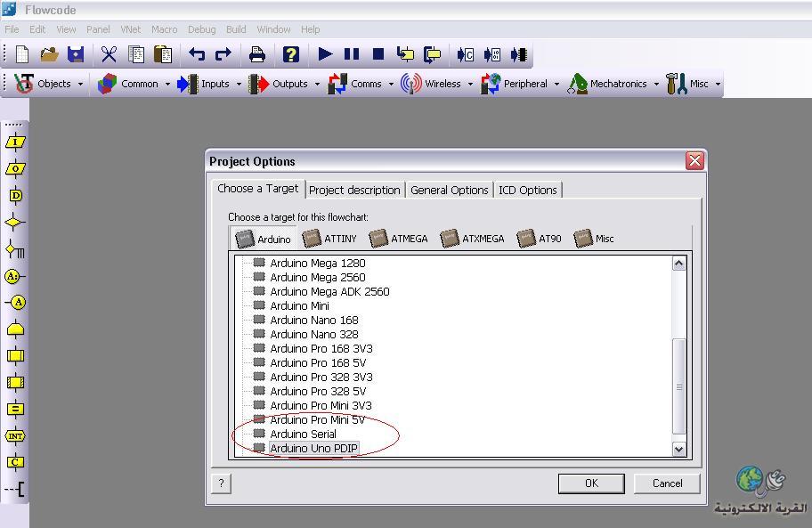Switch to the General Options tab
Screen dimensions: 812x528
point(450,190)
